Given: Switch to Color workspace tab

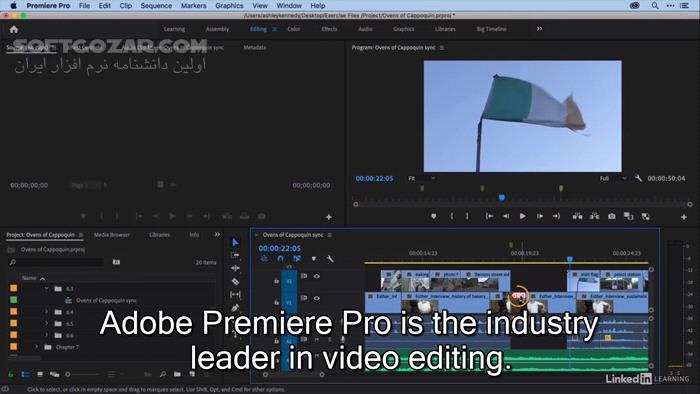Looking at the screenshot, I should (294, 29).
